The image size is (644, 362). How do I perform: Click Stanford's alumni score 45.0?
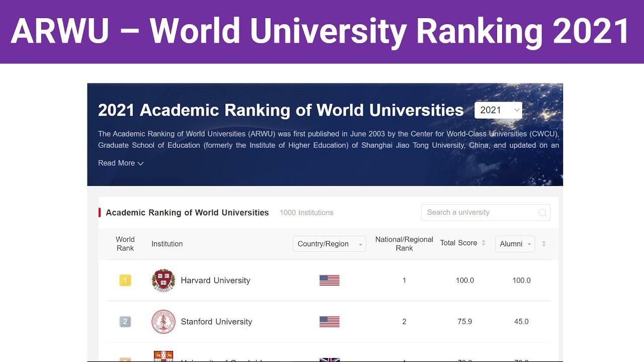click(x=521, y=322)
